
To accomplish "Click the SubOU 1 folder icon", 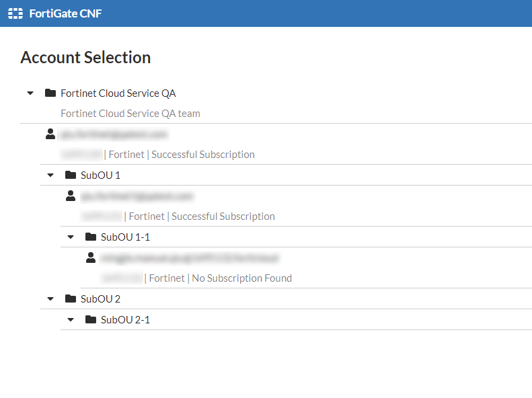I will 71,175.
